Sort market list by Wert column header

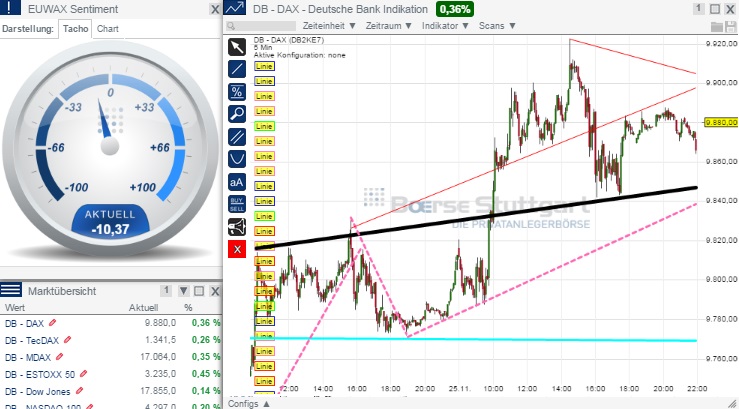click(x=15, y=308)
